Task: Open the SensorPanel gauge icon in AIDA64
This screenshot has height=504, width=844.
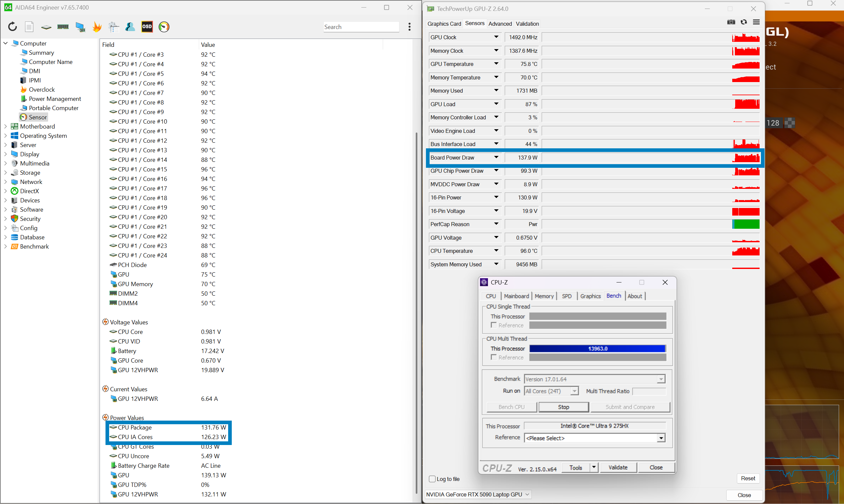Action: (x=164, y=26)
